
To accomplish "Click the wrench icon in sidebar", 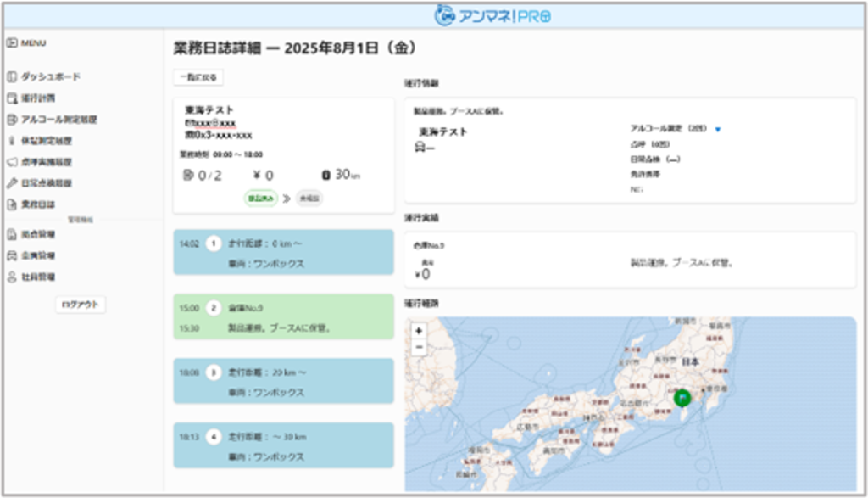I will point(12,183).
